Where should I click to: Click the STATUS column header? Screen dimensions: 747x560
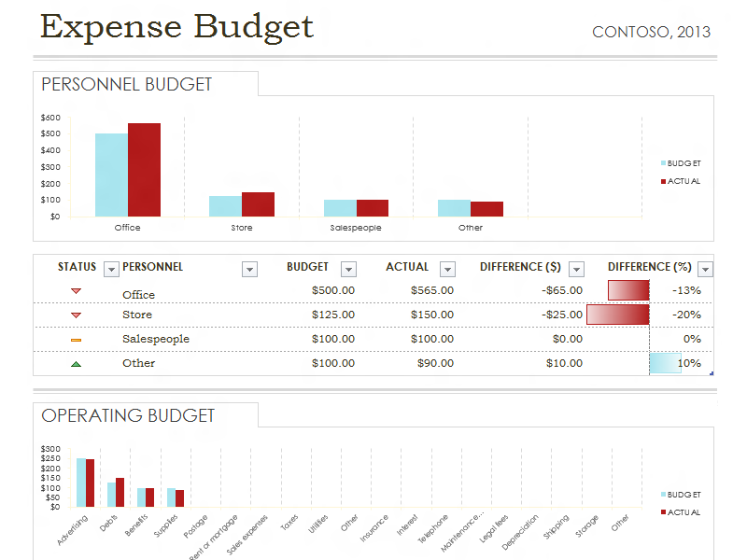pos(78,267)
